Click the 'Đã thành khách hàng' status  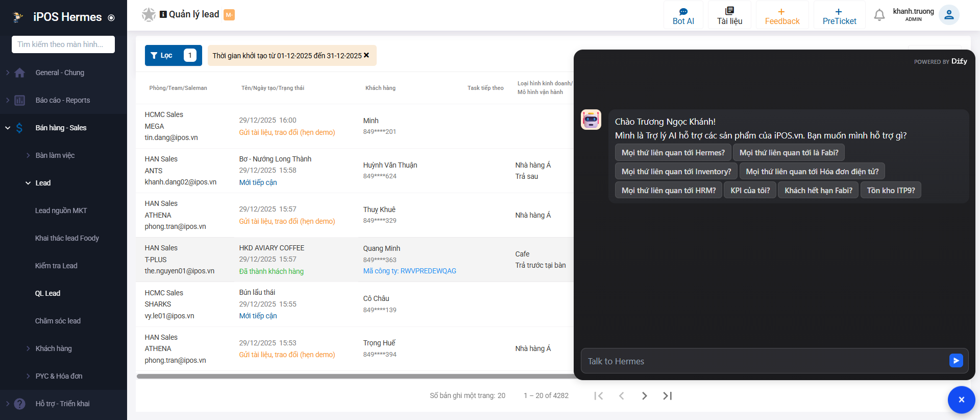pyautogui.click(x=272, y=271)
